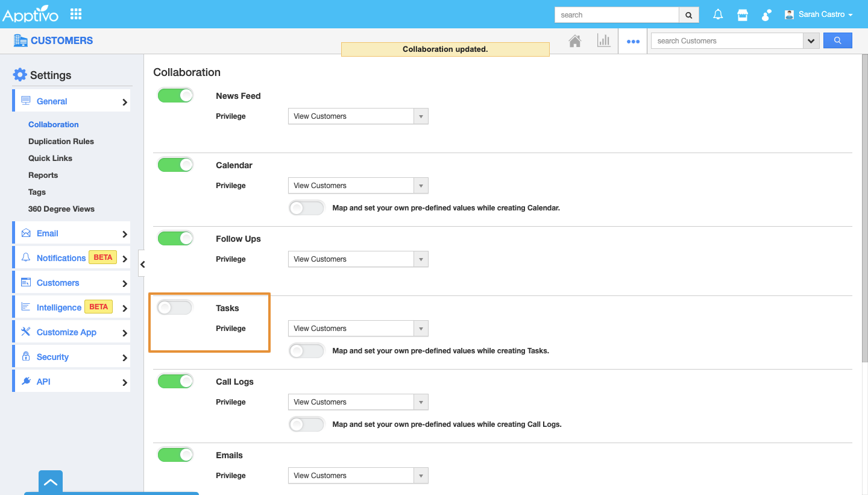868x495 pixels.
Task: Open 360 Degree Views settings link
Action: click(61, 209)
